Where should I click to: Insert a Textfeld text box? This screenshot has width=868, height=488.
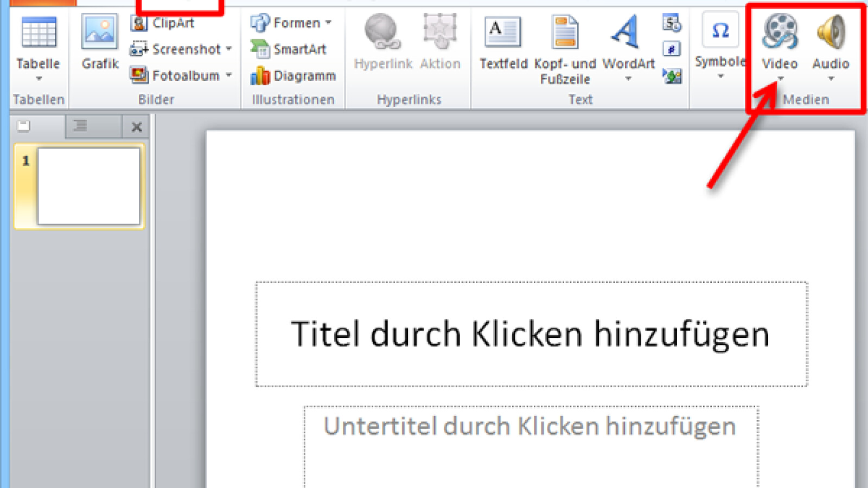[x=503, y=33]
